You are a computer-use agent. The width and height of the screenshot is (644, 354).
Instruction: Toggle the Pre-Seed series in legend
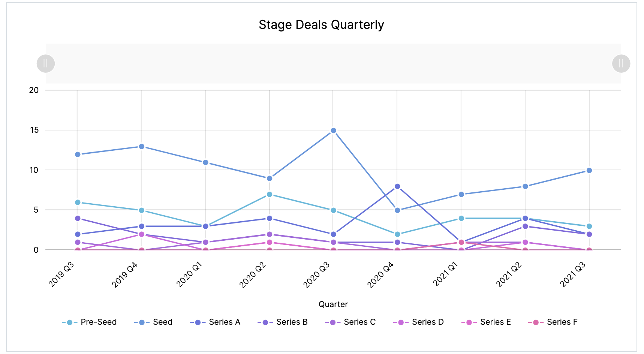(90, 322)
